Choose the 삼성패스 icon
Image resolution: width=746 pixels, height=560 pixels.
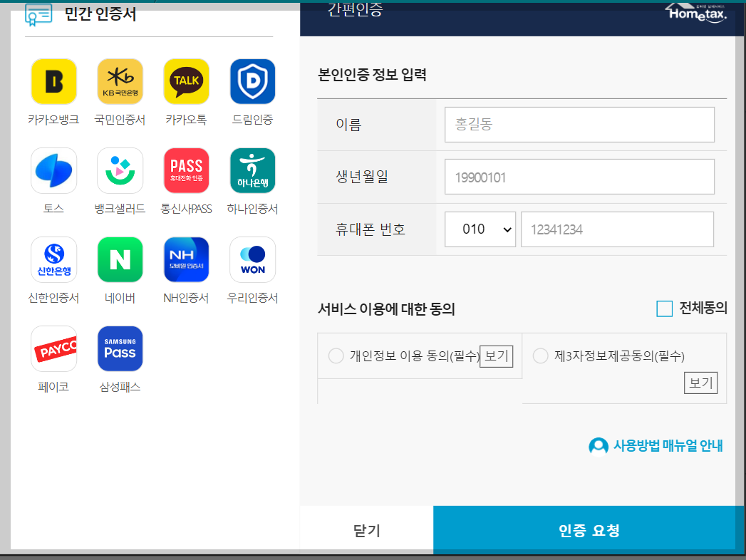click(x=120, y=348)
